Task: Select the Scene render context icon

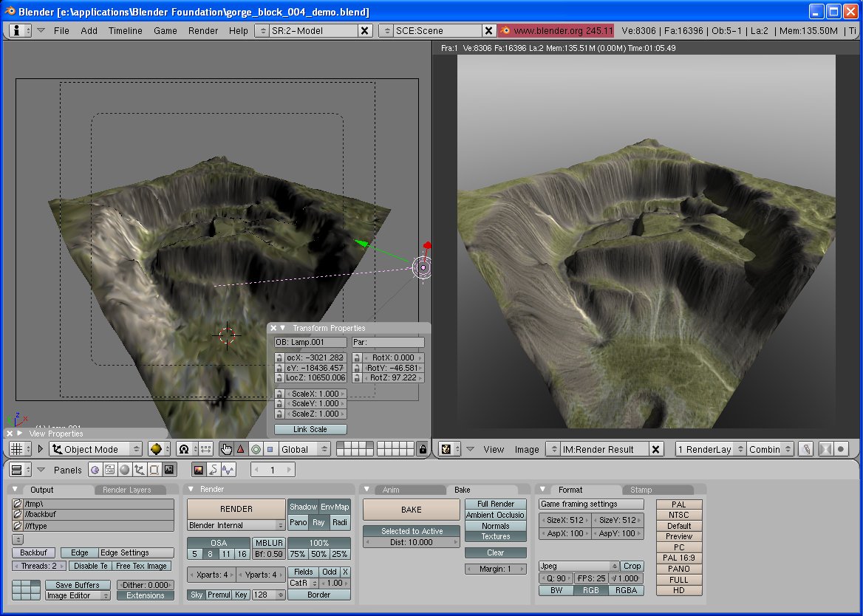Action: click(169, 470)
